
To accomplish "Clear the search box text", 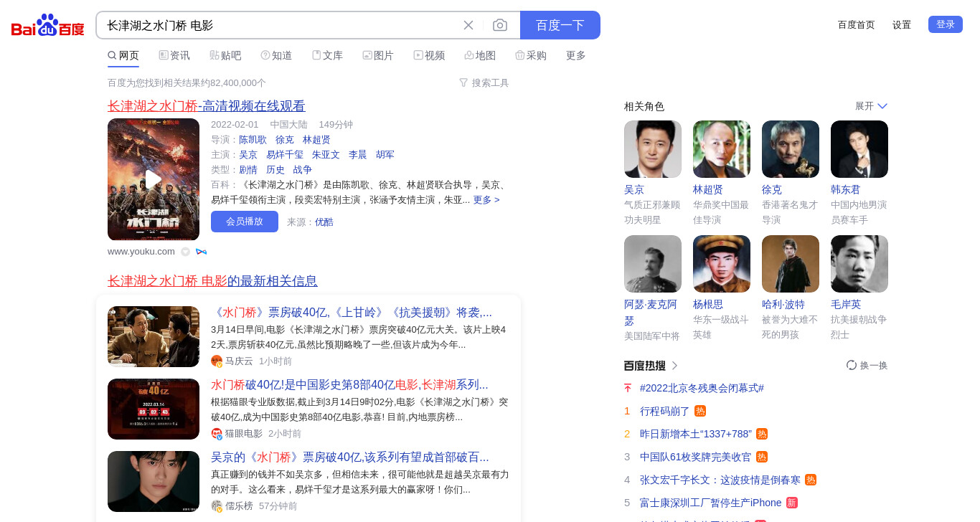I will pyautogui.click(x=468, y=25).
